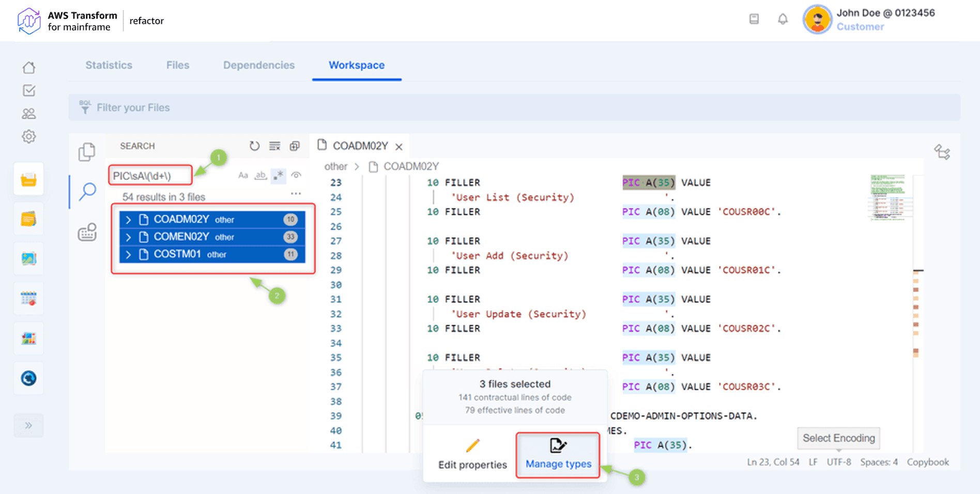980x494 pixels.
Task: Switch to the Statistics tab
Action: [x=109, y=65]
